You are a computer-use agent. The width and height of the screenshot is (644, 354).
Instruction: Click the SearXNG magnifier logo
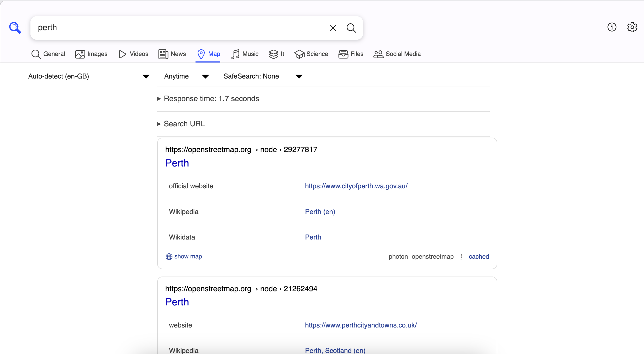[15, 28]
